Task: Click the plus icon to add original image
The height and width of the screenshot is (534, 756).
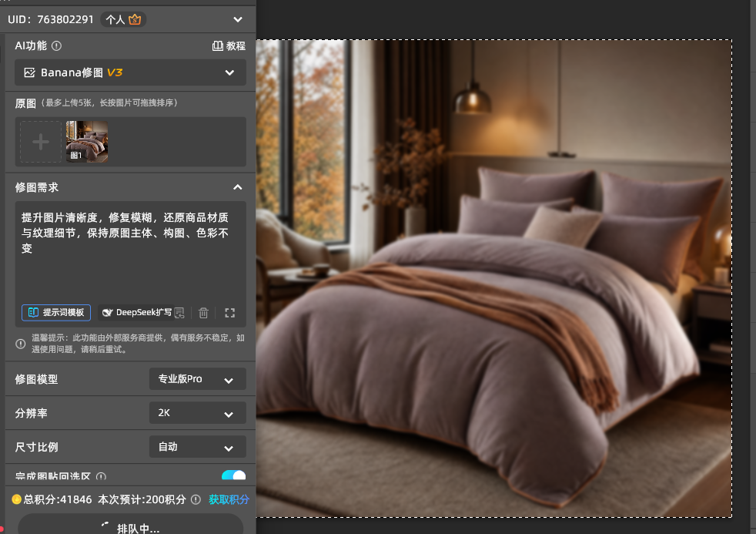Action: pyautogui.click(x=41, y=142)
